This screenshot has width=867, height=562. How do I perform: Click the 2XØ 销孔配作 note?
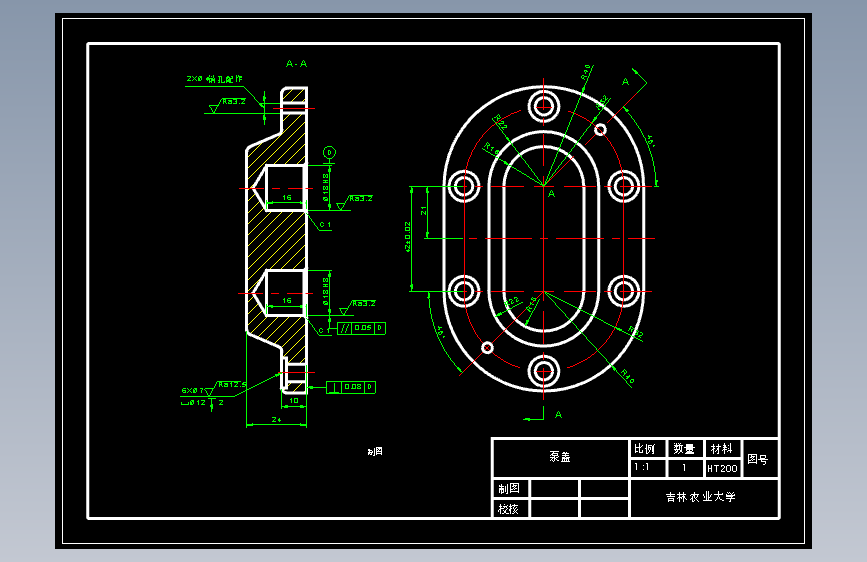coord(214,79)
